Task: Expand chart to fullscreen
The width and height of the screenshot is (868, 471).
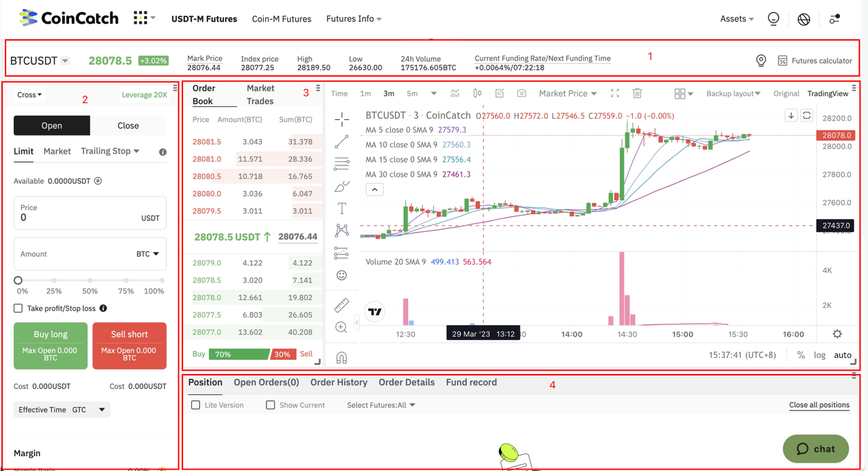Action: [x=615, y=94]
